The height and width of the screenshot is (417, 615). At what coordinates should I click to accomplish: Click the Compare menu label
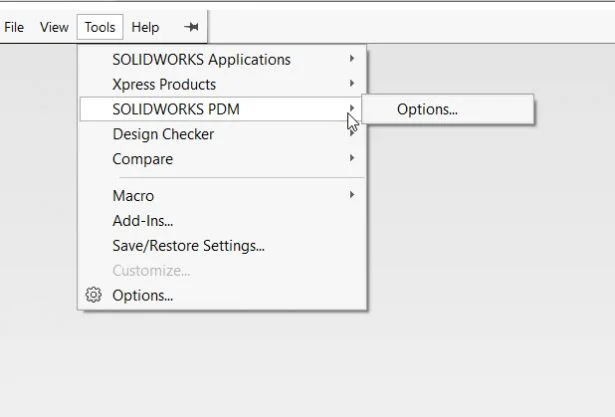click(142, 159)
